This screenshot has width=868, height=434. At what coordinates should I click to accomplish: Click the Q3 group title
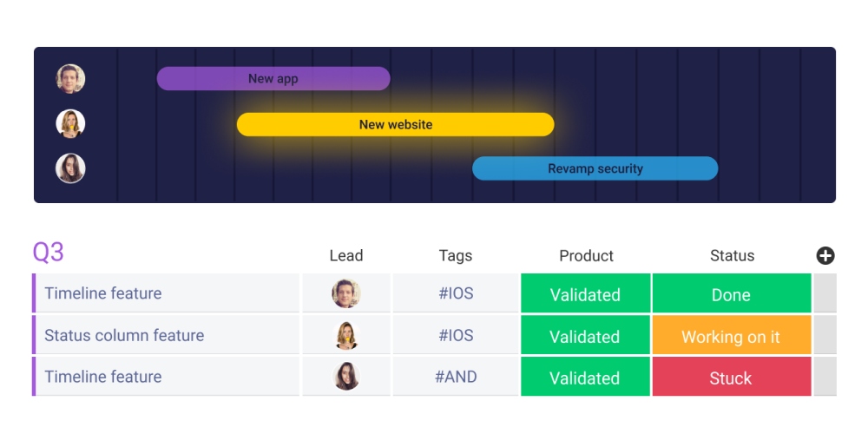49,253
